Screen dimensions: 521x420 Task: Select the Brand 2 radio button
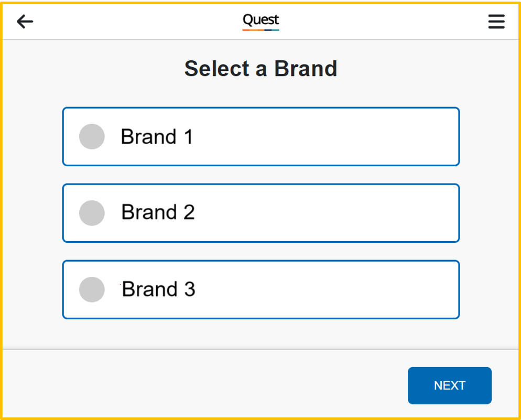tap(92, 213)
